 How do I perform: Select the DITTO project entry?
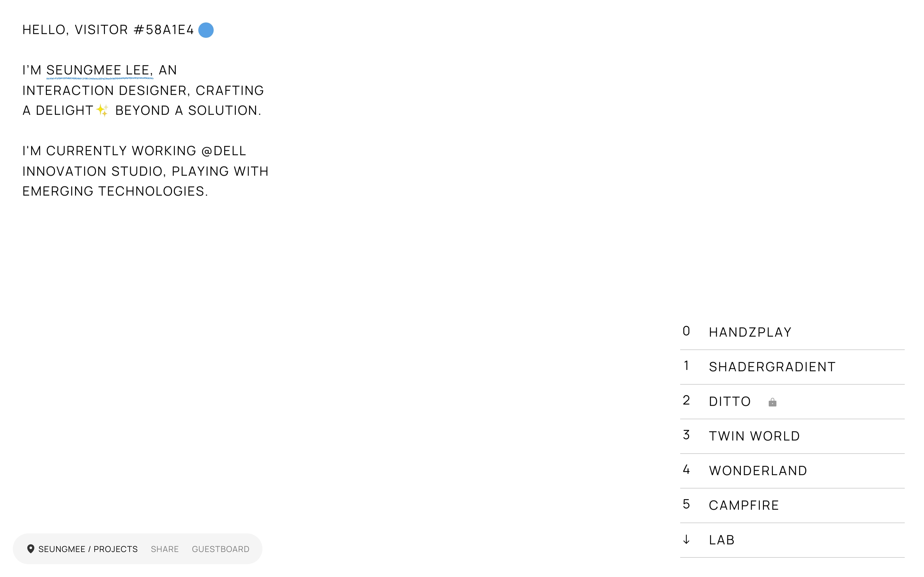(730, 402)
